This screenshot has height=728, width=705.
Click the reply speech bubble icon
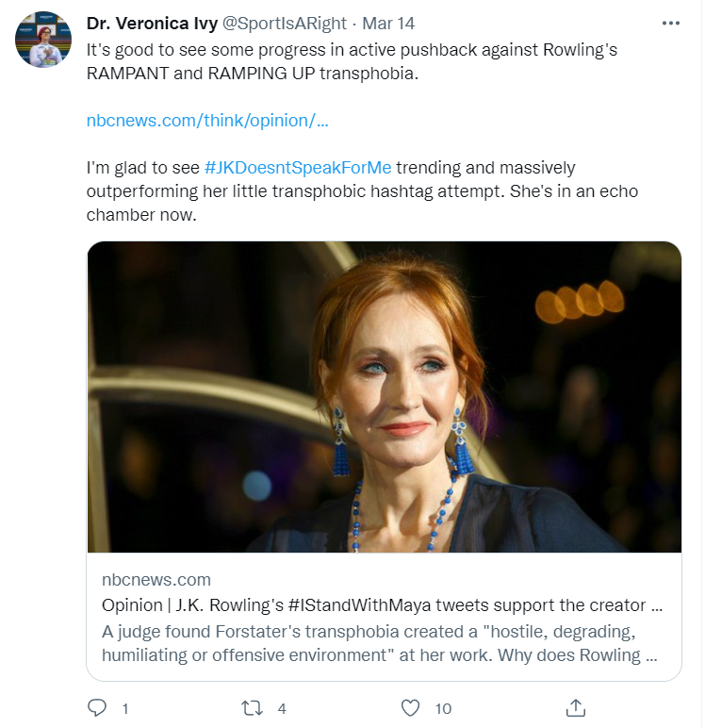(x=97, y=708)
